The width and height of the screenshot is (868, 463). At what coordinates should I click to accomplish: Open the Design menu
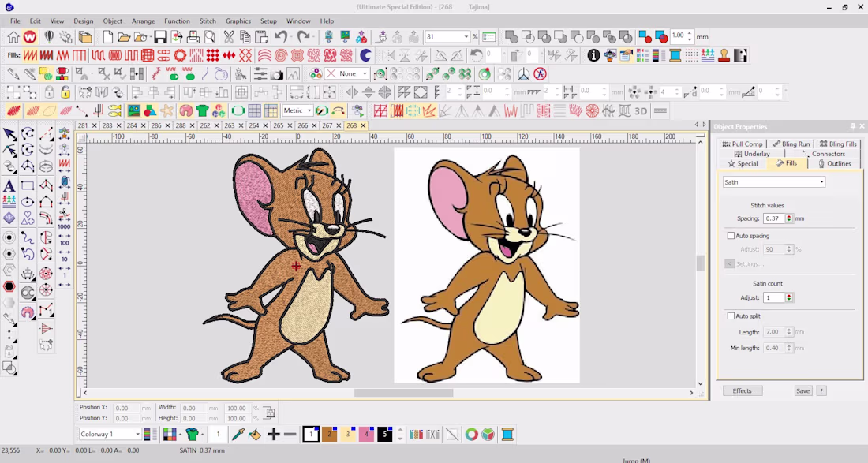[x=83, y=21]
